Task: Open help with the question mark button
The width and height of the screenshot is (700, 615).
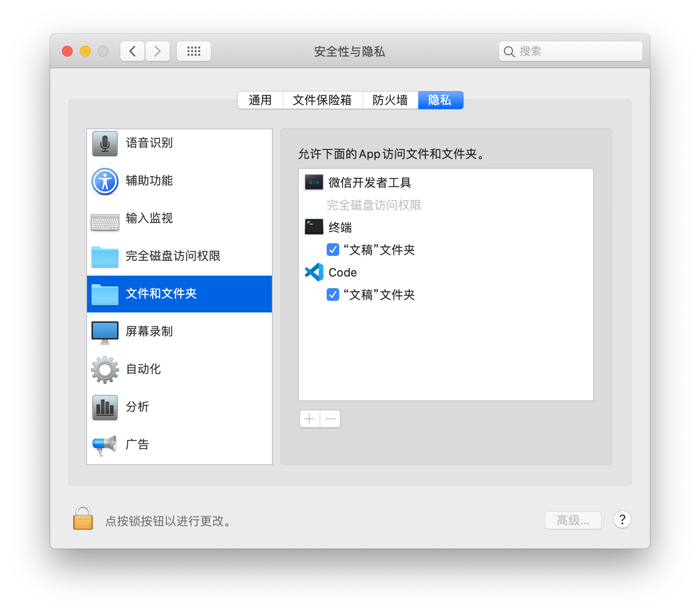Action: (x=622, y=520)
